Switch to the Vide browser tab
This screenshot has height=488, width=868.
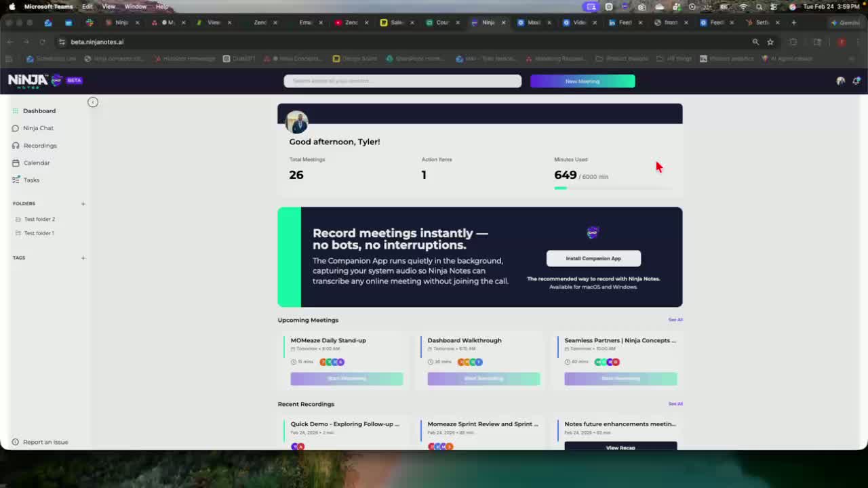pyautogui.click(x=579, y=22)
